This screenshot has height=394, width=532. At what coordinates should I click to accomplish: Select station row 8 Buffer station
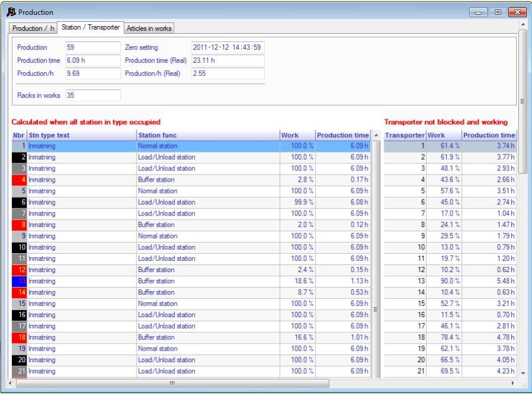click(177, 225)
